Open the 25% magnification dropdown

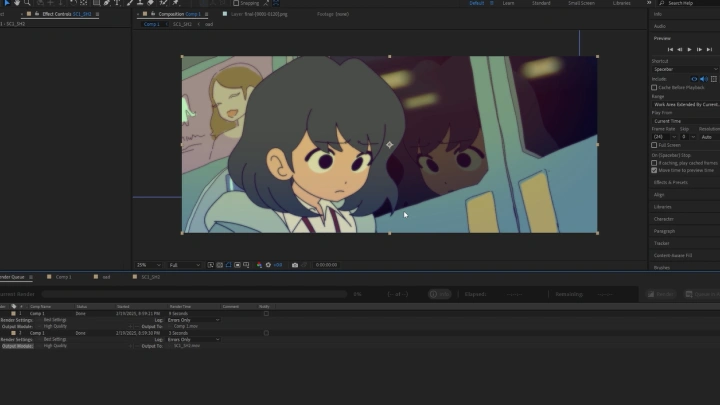[x=148, y=265]
